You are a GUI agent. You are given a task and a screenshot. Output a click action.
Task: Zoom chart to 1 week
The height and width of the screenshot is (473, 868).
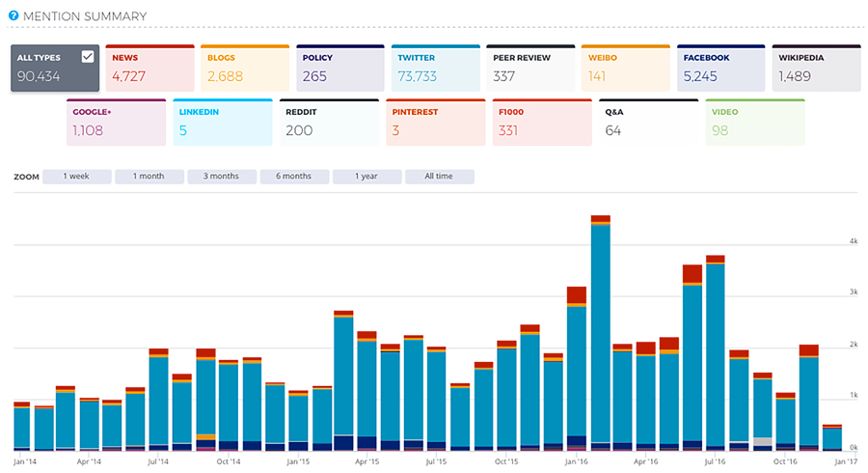pos(77,177)
